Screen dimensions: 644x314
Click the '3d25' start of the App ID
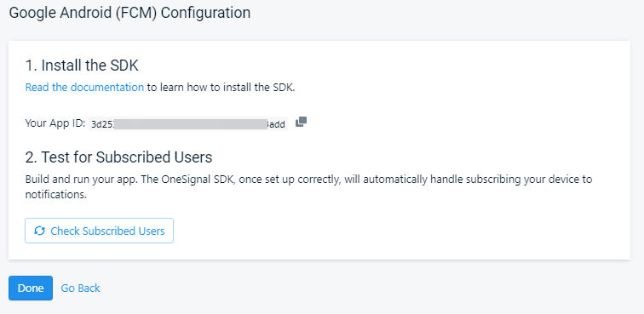point(102,124)
